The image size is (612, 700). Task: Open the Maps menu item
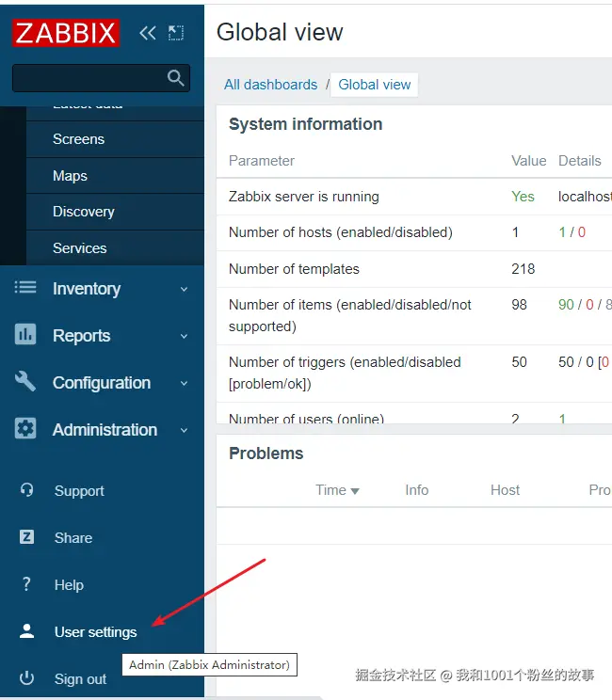point(115,175)
